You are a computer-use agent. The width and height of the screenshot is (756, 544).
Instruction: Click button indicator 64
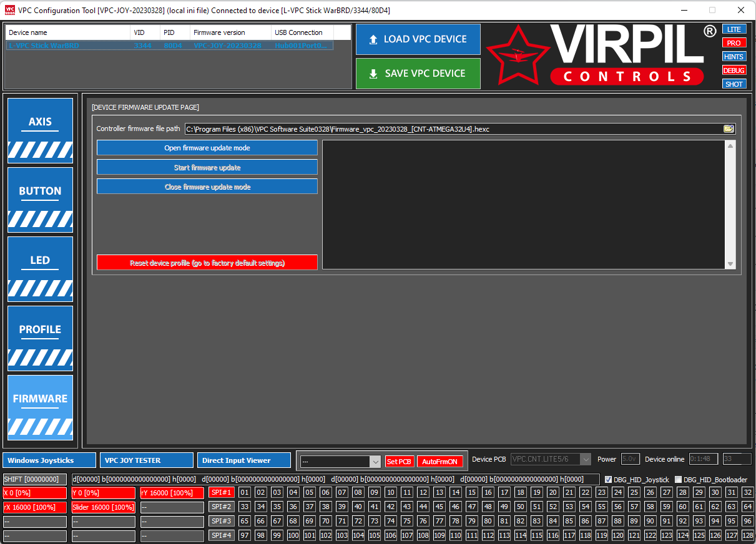pyautogui.click(x=748, y=507)
